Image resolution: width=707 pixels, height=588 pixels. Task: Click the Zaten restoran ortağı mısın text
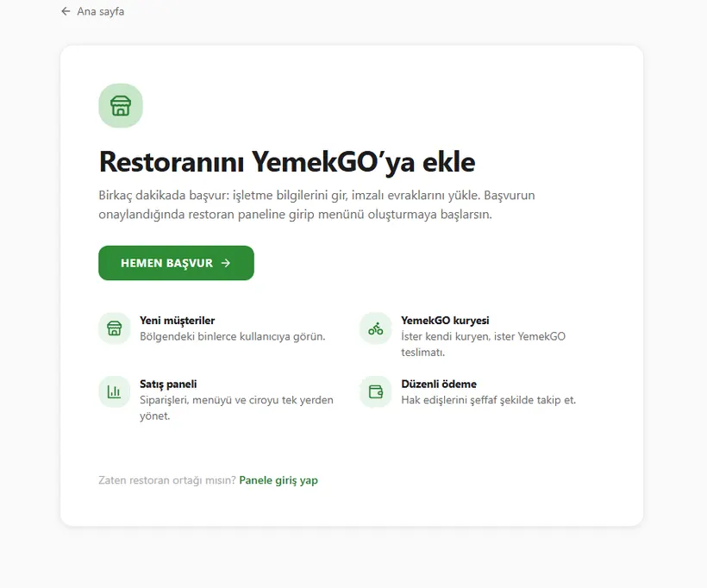pyautogui.click(x=167, y=480)
